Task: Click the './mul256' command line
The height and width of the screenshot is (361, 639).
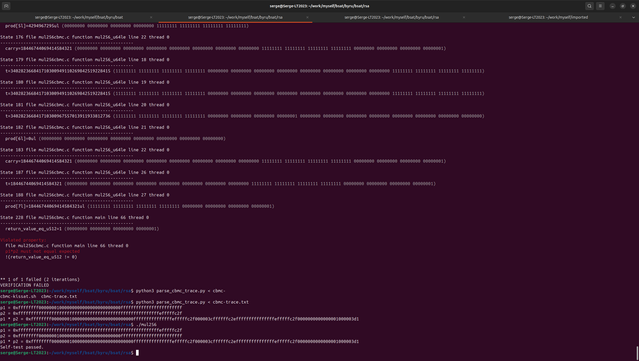Action: point(146,325)
